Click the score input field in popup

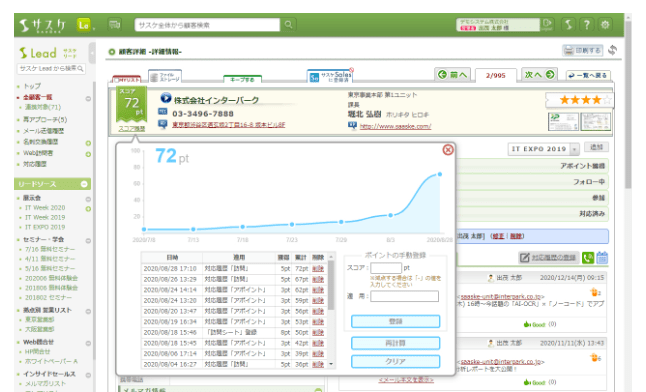[x=386, y=268]
